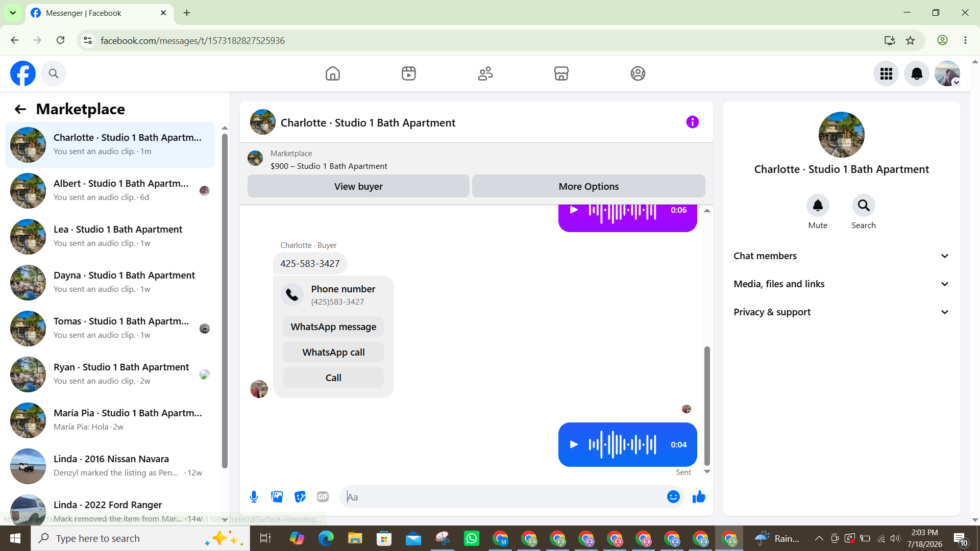The height and width of the screenshot is (551, 980).
Task: Open the Facebook menu grid icon
Action: point(886,73)
